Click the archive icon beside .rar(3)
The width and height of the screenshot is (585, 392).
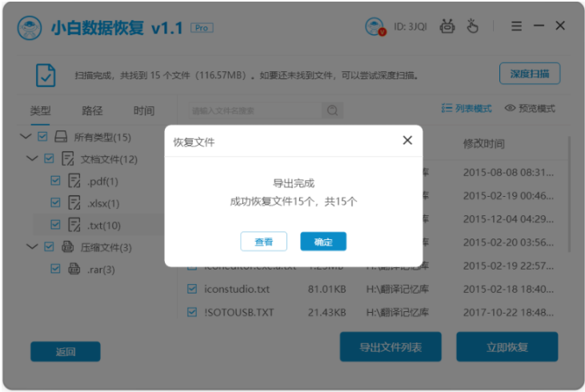(x=74, y=269)
